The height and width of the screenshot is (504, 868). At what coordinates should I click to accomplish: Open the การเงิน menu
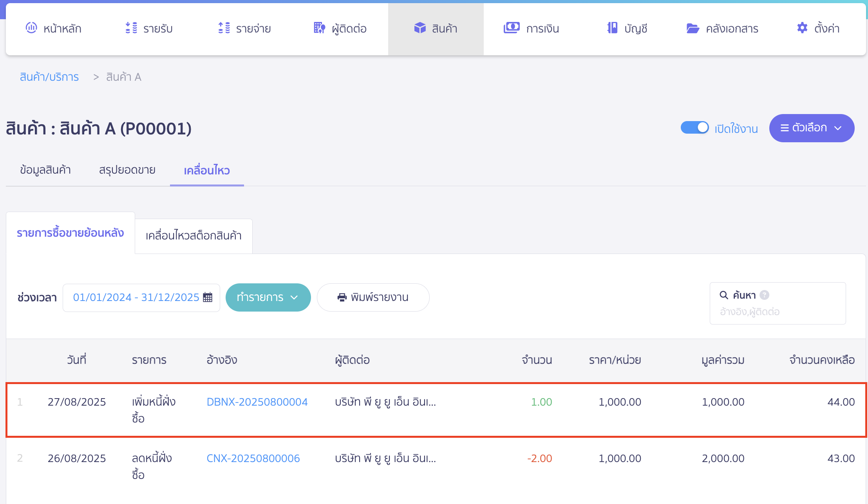point(531,29)
